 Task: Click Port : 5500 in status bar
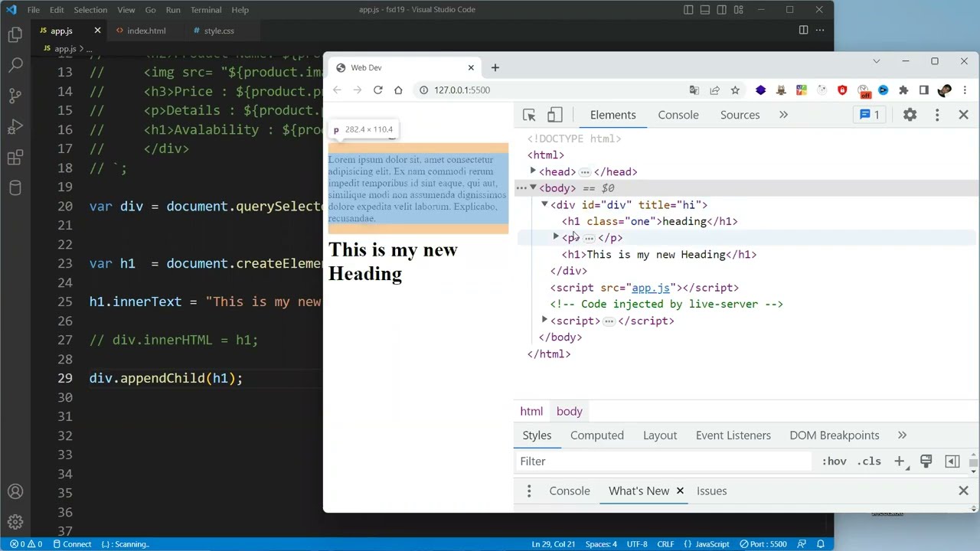pyautogui.click(x=763, y=544)
